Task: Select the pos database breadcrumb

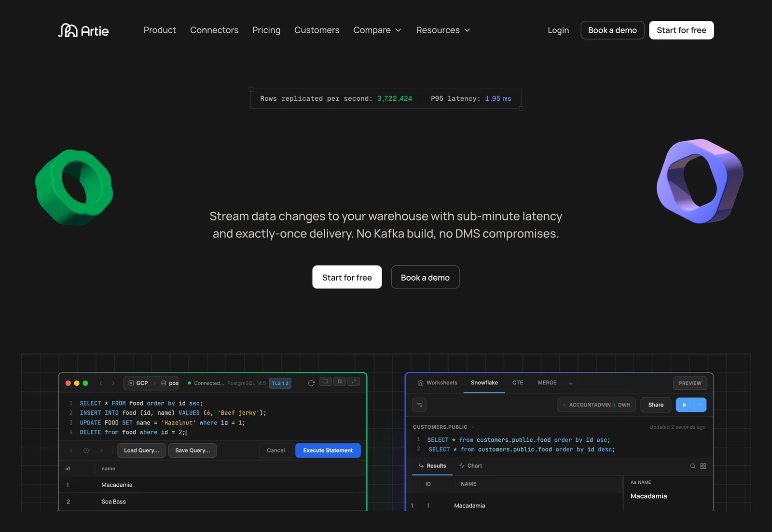Action: 170,383
